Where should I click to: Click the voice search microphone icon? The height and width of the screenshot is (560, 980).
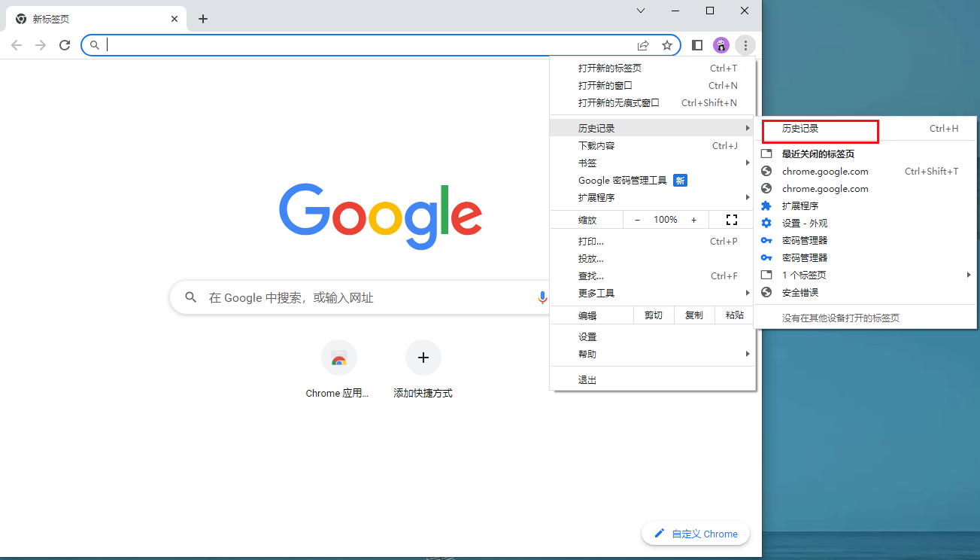(542, 298)
